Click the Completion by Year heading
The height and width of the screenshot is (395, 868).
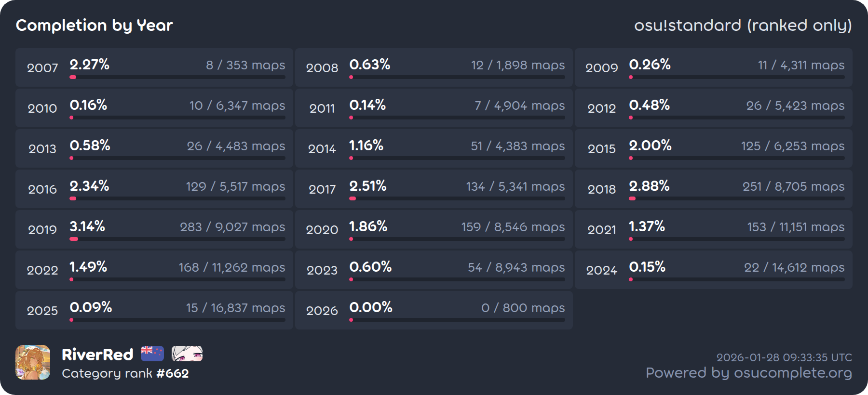pyautogui.click(x=95, y=25)
